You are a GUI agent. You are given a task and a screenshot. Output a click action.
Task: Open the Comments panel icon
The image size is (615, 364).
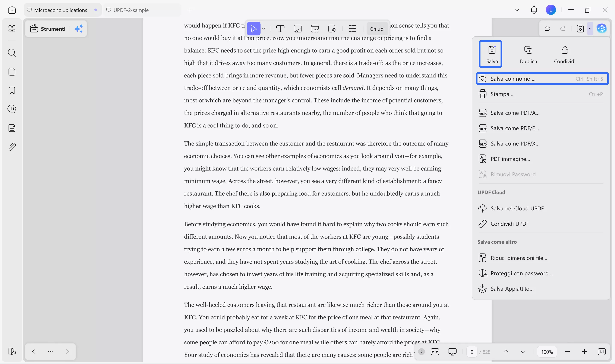12,109
